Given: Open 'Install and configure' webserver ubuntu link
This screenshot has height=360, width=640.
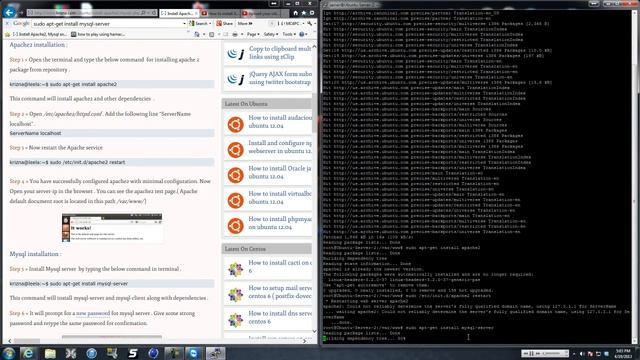Looking at the screenshot, I should coord(280,147).
